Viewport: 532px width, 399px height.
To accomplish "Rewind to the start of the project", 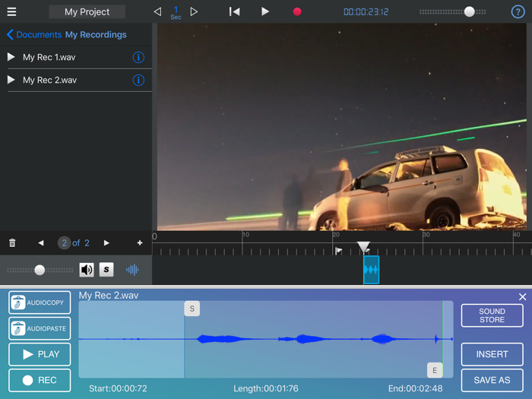I will point(235,12).
